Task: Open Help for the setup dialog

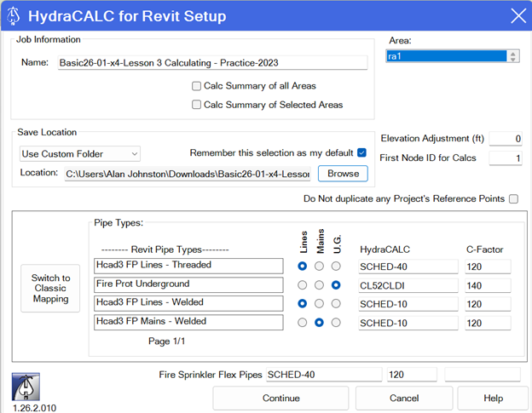Action: point(493,398)
